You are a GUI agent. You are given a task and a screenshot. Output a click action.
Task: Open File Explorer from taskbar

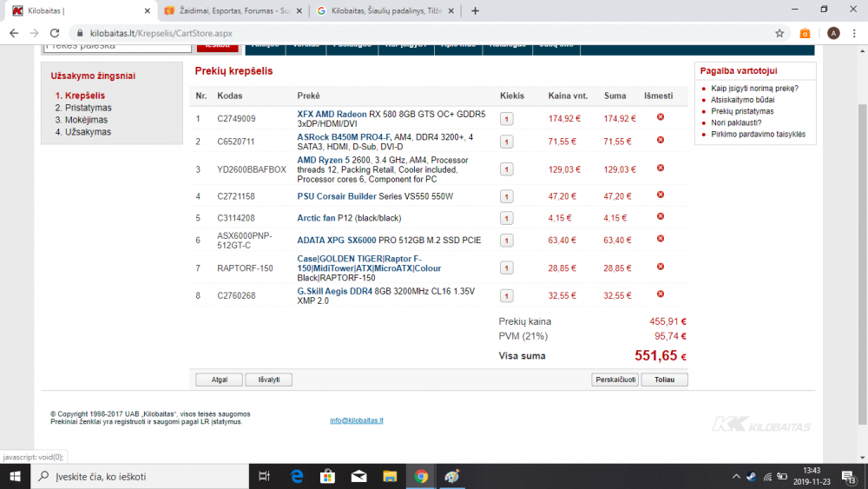(x=390, y=476)
